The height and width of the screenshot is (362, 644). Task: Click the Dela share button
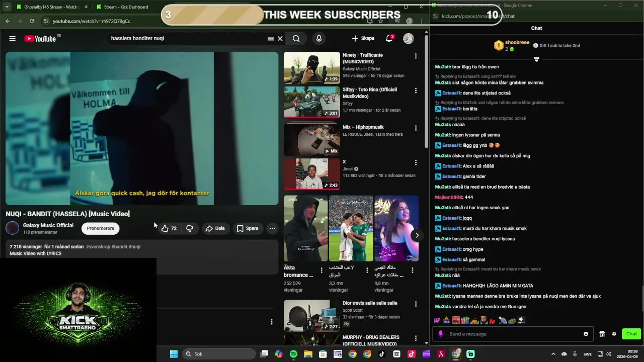215,228
